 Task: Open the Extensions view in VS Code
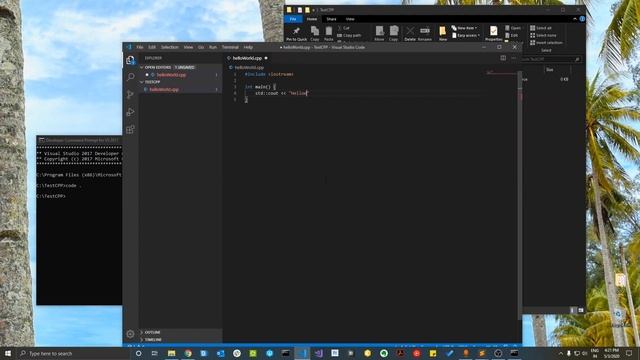pyautogui.click(x=131, y=129)
